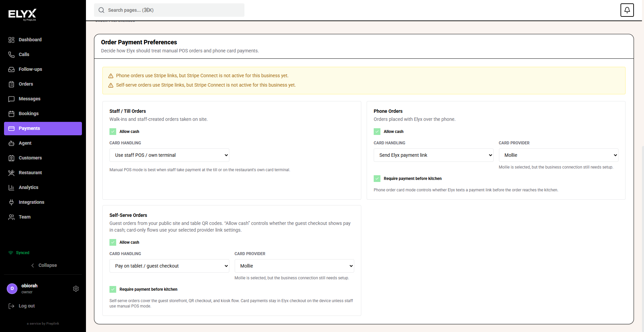Open the Orders page
The width and height of the screenshot is (644, 332).
43,84
